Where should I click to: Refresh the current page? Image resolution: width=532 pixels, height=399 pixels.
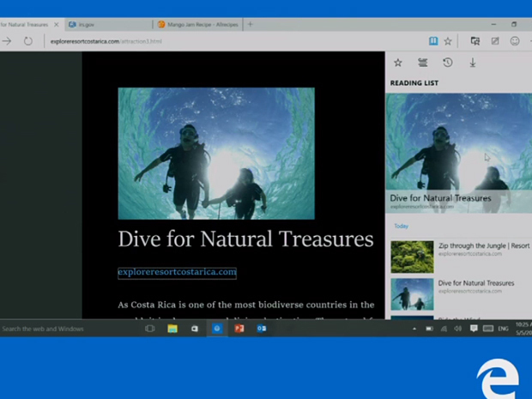coord(27,41)
